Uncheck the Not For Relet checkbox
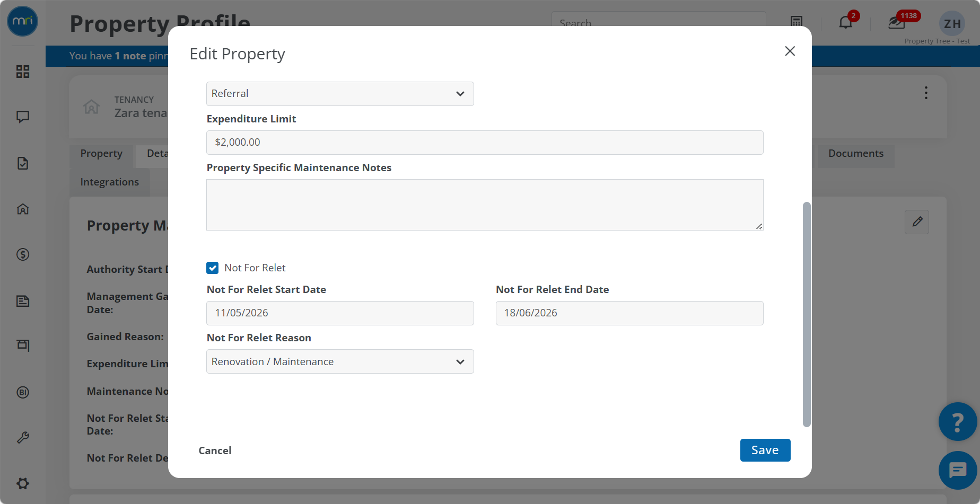This screenshot has width=980, height=504. [x=213, y=268]
